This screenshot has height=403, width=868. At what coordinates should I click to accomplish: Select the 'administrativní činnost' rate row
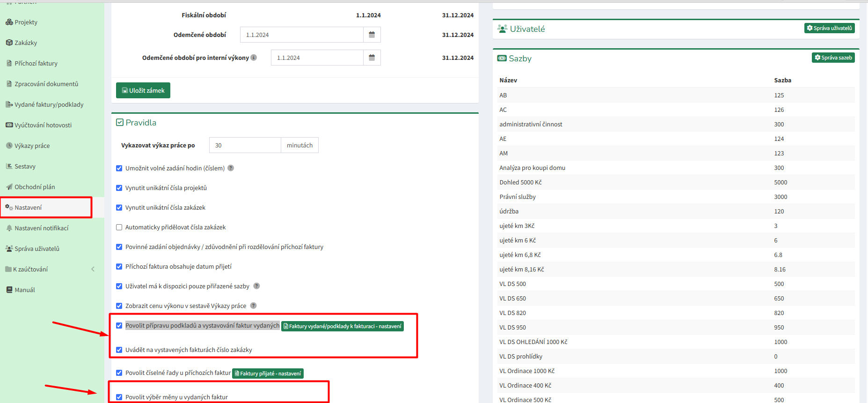point(676,124)
